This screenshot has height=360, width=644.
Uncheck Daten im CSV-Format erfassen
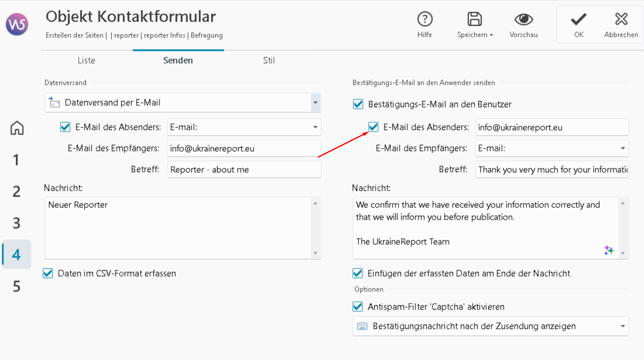48,273
